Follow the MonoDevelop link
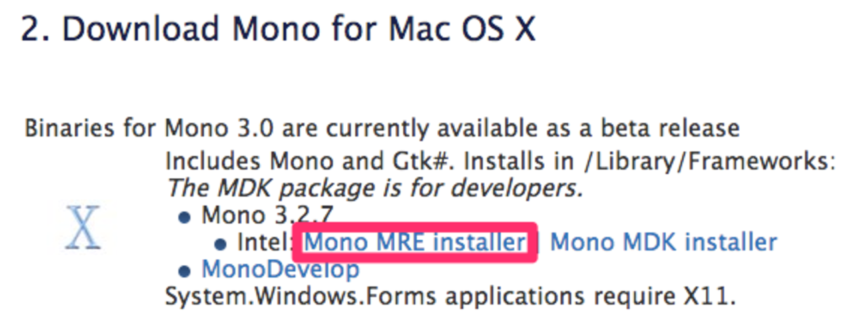Image resolution: width=868 pixels, height=330 pixels. point(280,269)
